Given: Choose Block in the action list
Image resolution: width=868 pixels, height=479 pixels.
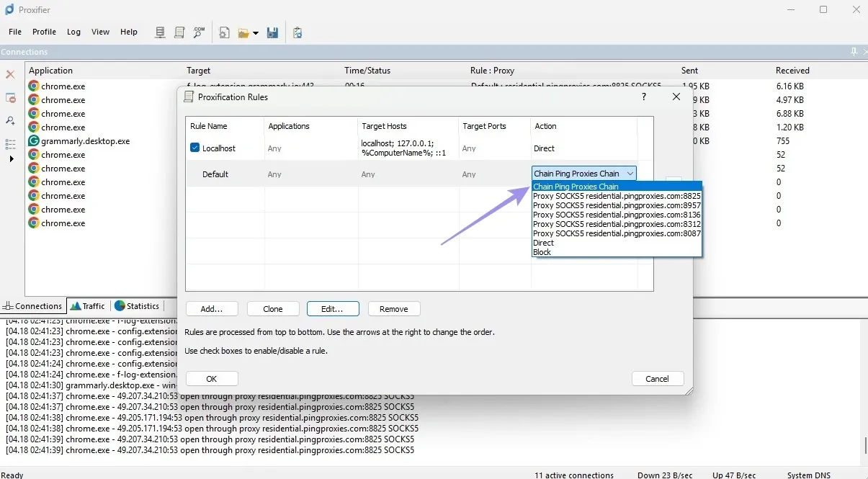Looking at the screenshot, I should (x=617, y=252).
